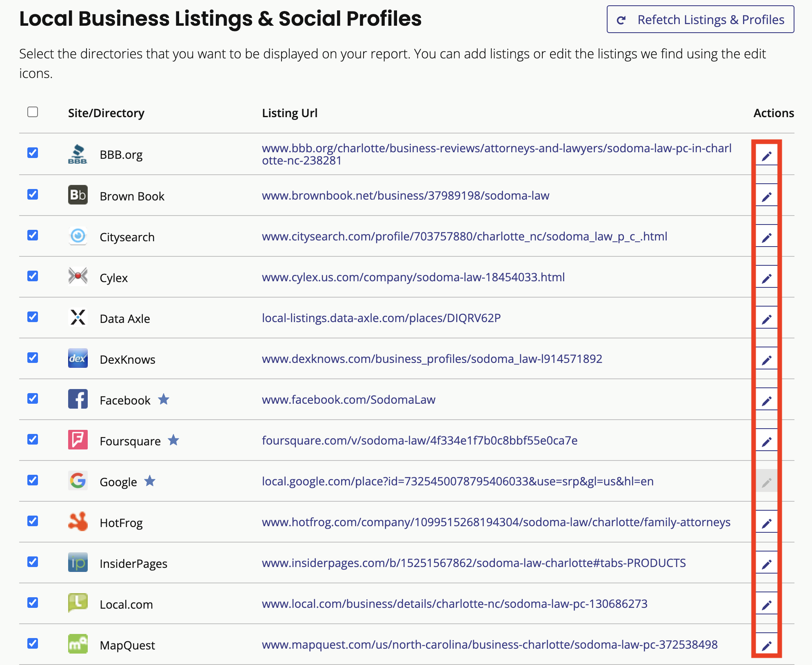Click the Google logo icon
The height and width of the screenshot is (665, 812).
78,481
